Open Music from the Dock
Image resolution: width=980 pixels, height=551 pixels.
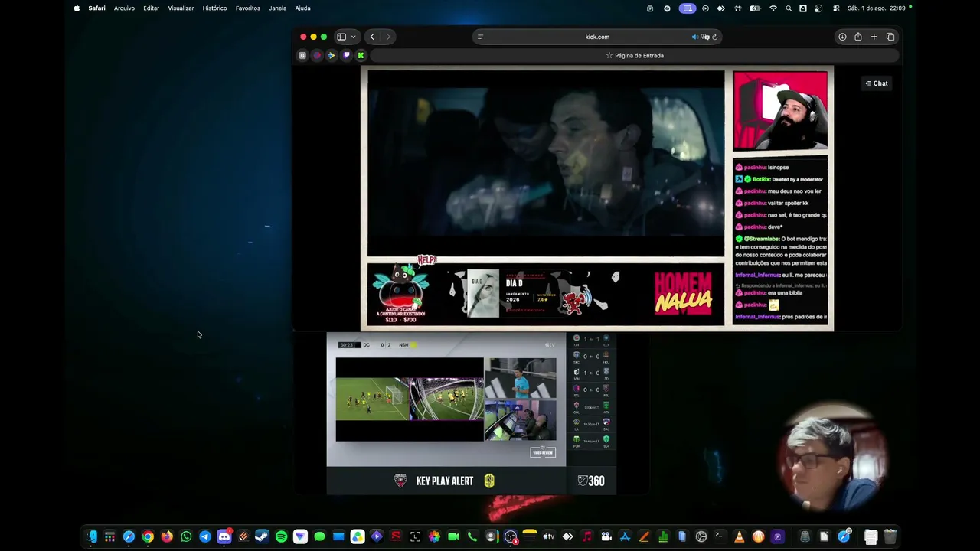coord(586,536)
